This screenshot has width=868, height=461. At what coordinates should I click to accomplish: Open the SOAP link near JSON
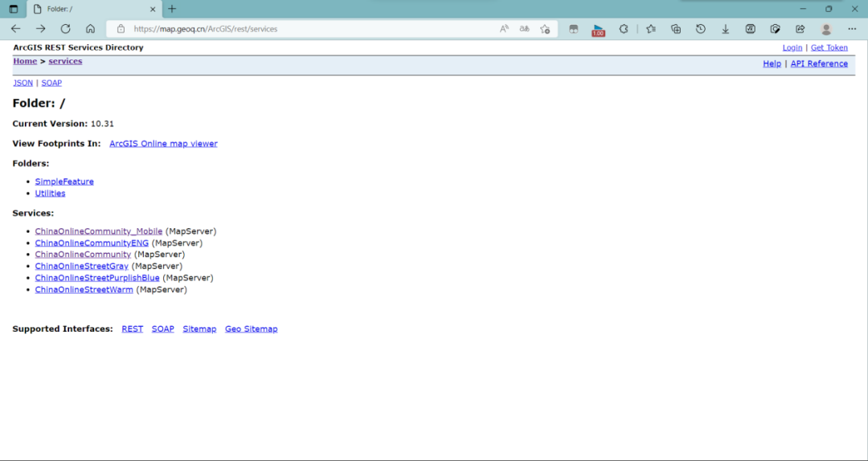(x=51, y=83)
